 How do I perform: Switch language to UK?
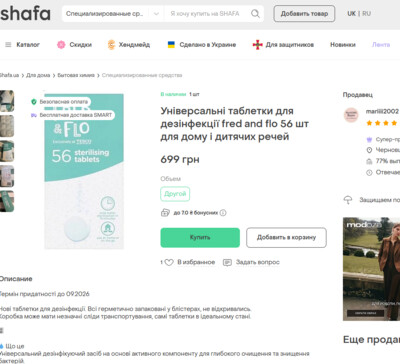[351, 14]
